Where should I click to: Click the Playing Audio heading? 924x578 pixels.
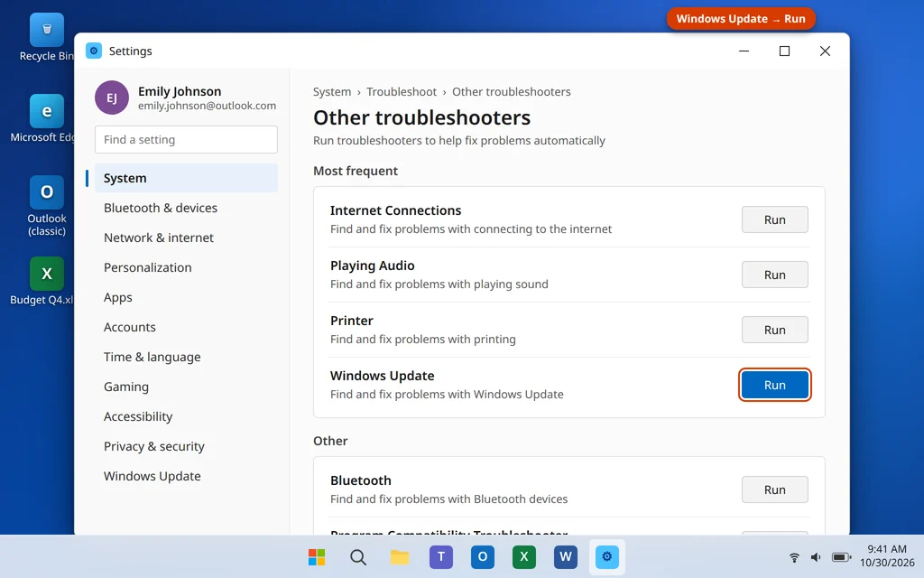click(x=373, y=266)
